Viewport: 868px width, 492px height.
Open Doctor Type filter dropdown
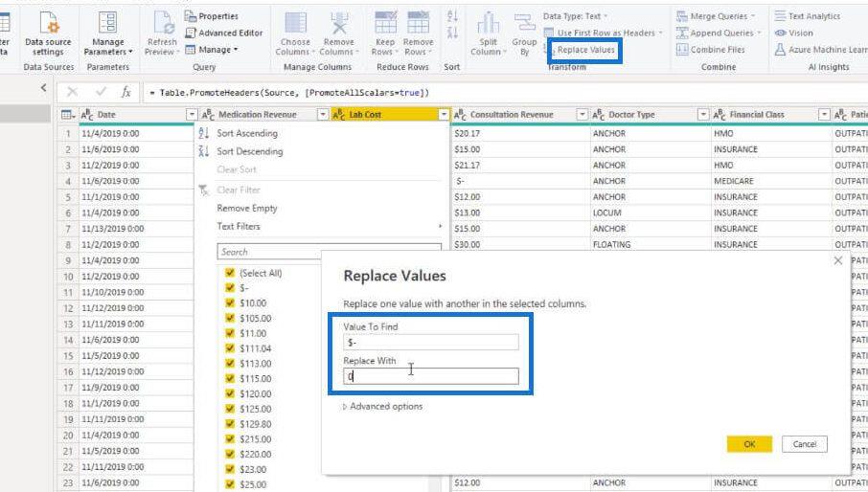703,115
